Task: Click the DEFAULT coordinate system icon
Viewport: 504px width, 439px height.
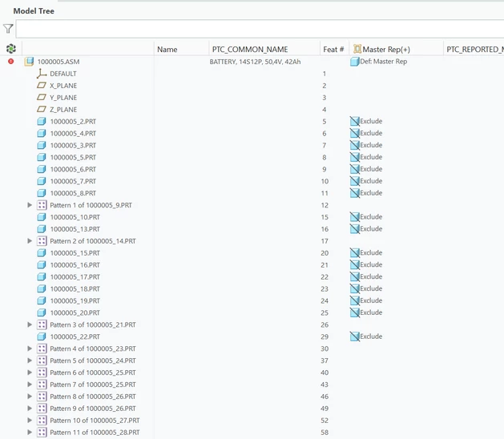Action: coord(42,74)
